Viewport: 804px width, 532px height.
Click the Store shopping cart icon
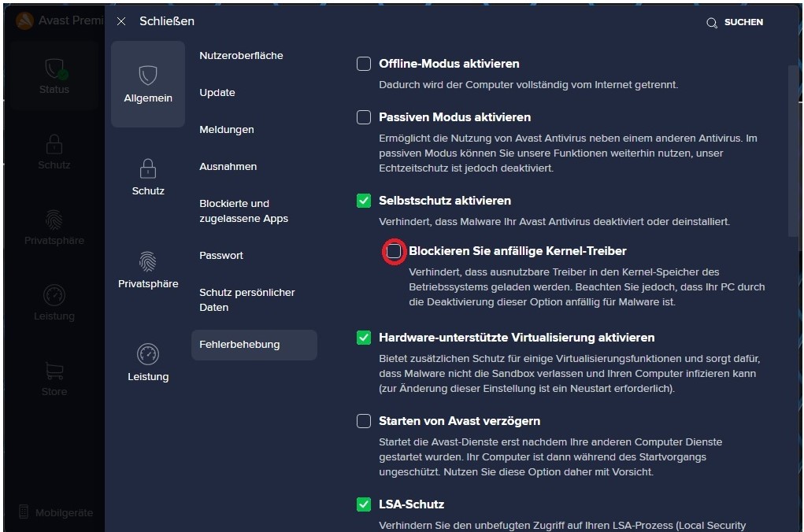point(54,371)
